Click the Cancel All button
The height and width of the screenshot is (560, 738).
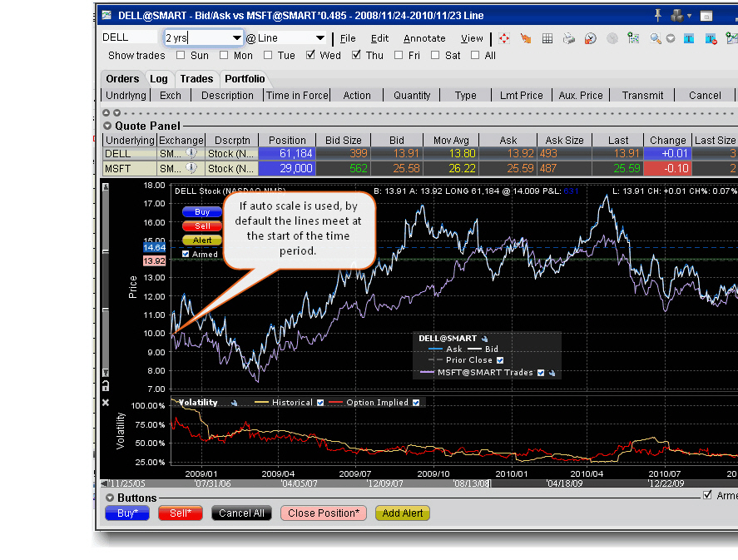[x=241, y=513]
